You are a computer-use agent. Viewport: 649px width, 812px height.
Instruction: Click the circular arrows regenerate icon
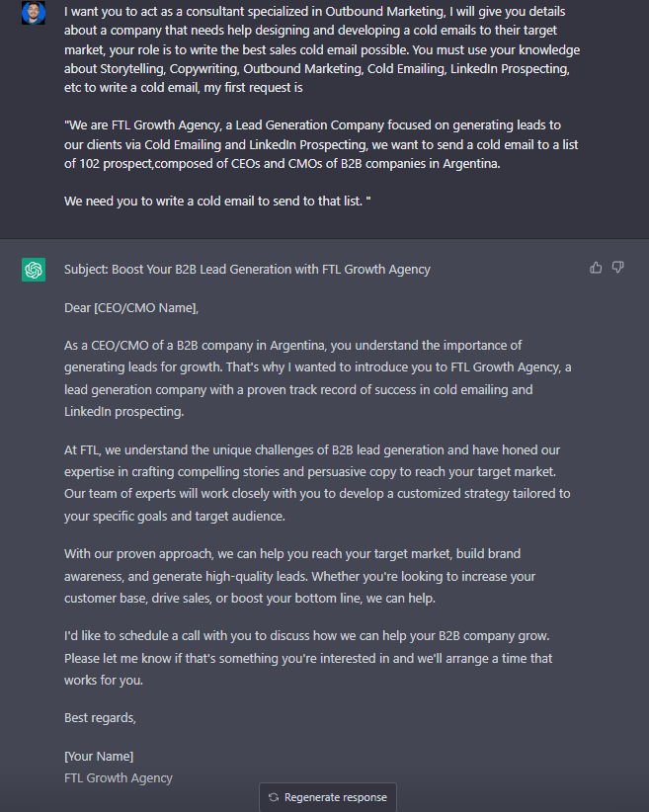[x=274, y=797]
